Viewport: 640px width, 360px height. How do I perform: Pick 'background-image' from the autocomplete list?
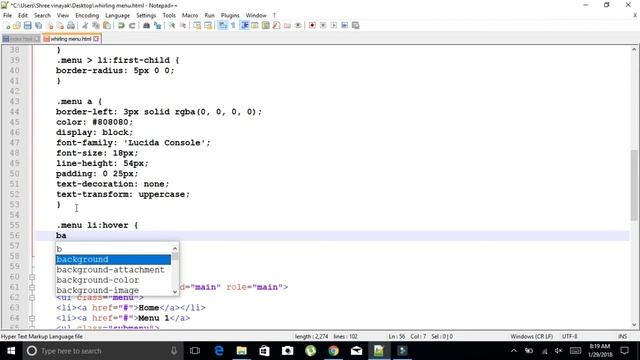(x=113, y=290)
